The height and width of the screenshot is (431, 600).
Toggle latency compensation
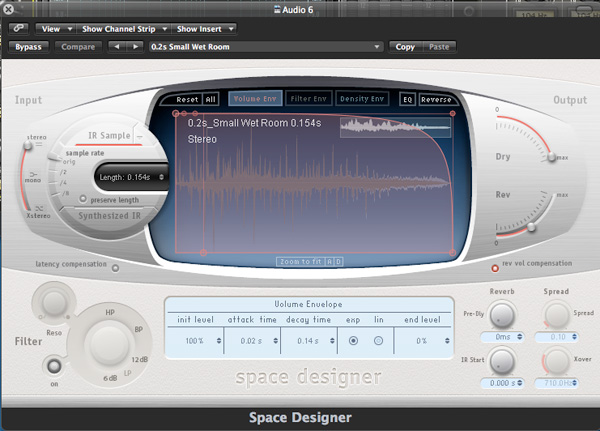(115, 268)
